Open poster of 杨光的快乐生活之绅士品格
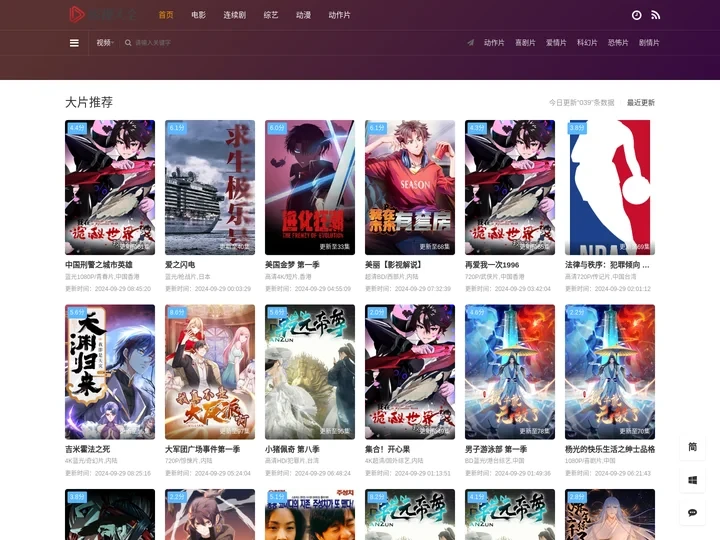Screen dimensions: 720x540 click(x=610, y=372)
